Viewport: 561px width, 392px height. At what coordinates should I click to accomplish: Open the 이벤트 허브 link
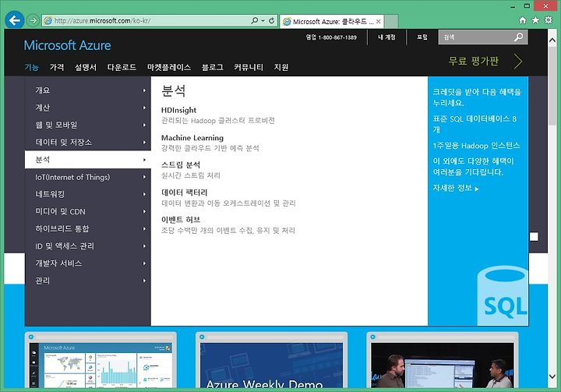point(181,220)
